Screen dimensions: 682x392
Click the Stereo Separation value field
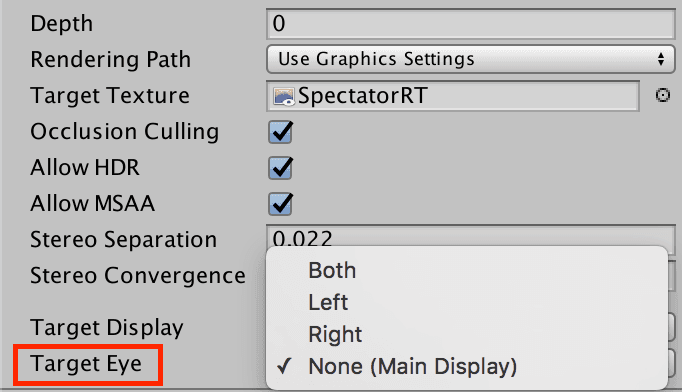point(471,236)
